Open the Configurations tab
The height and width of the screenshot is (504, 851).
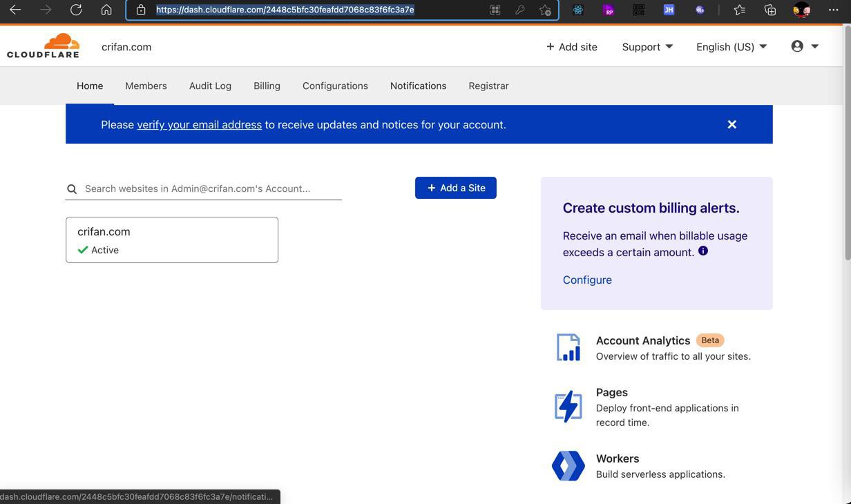click(335, 86)
